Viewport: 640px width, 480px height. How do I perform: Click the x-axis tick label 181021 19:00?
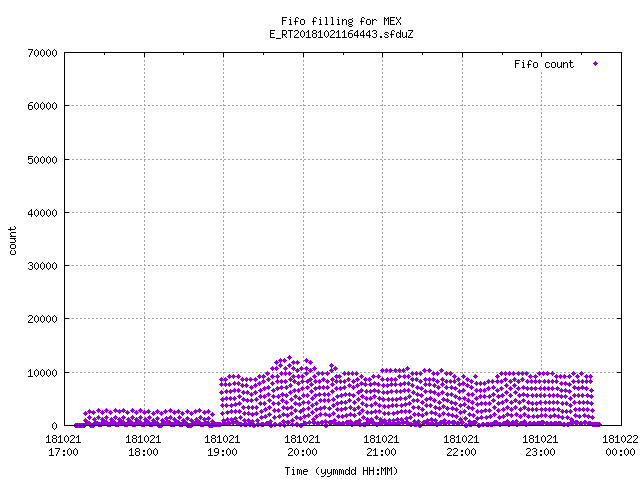222,446
